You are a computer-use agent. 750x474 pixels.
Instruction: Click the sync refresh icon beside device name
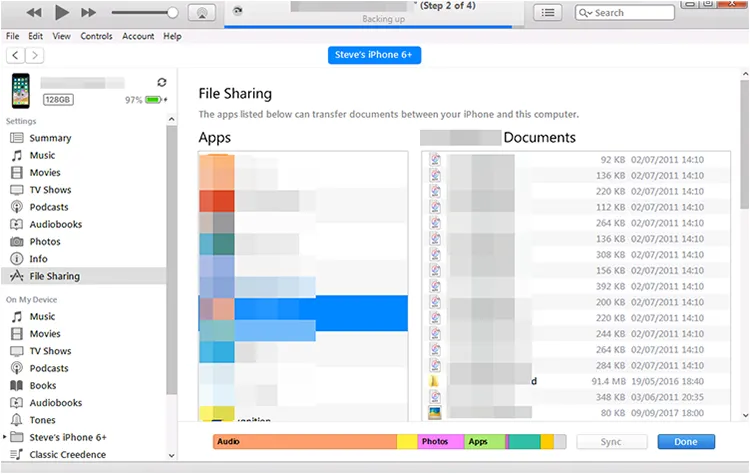click(162, 82)
